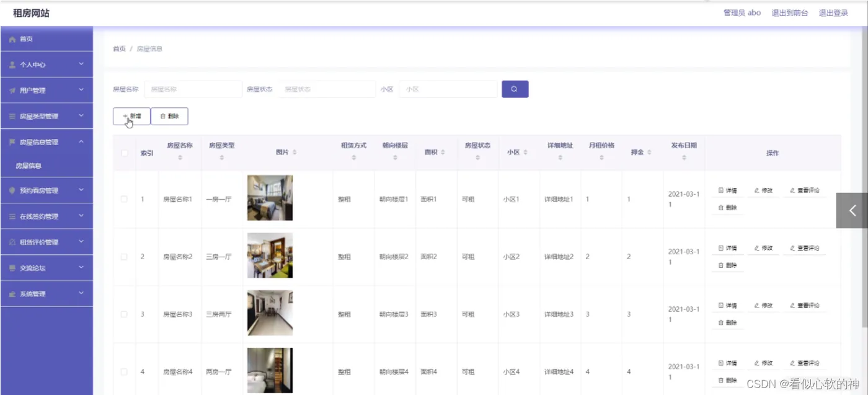
Task: Check the checkbox for row 房屋名称3
Action: [124, 314]
